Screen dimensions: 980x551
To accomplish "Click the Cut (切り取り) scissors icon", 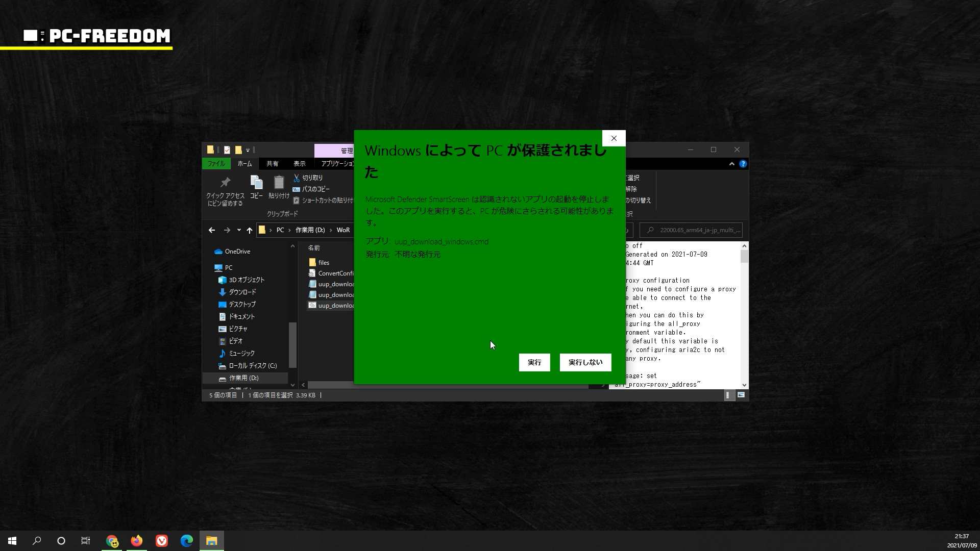I will pyautogui.click(x=297, y=178).
